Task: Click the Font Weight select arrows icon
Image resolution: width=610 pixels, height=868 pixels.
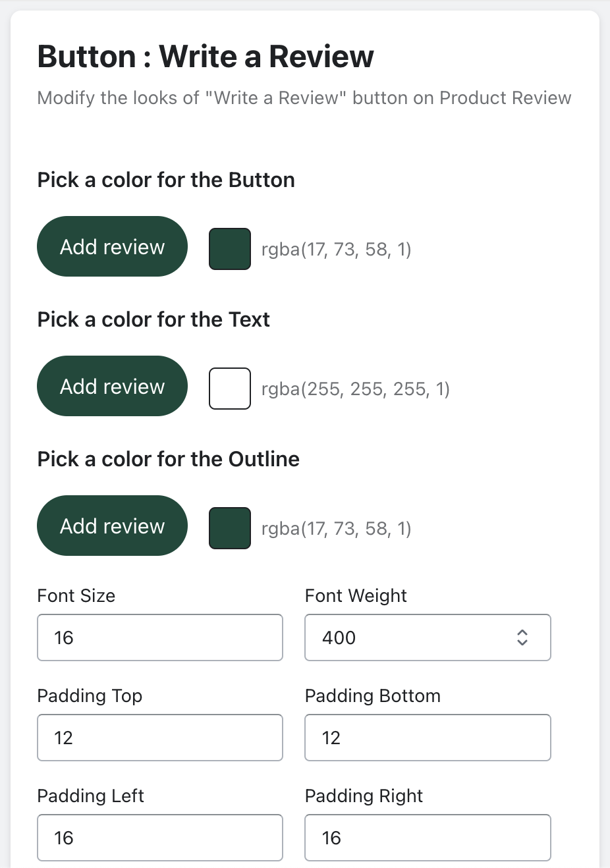Action: coord(522,637)
